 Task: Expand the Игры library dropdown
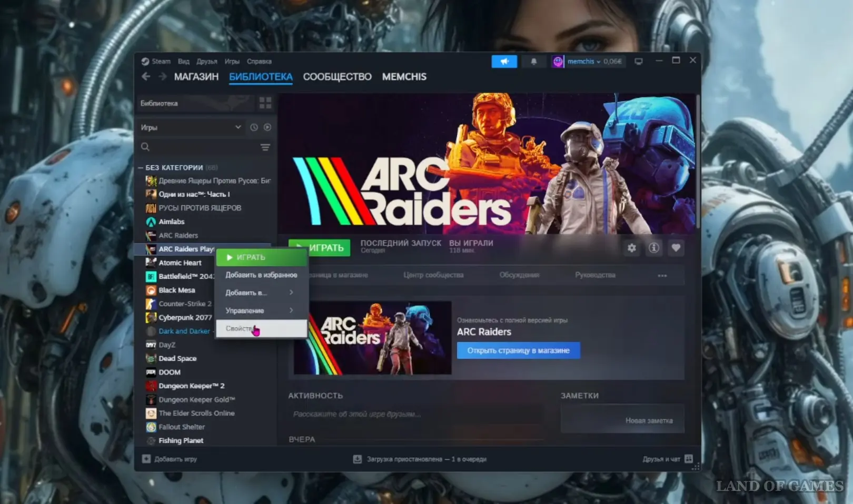(238, 127)
